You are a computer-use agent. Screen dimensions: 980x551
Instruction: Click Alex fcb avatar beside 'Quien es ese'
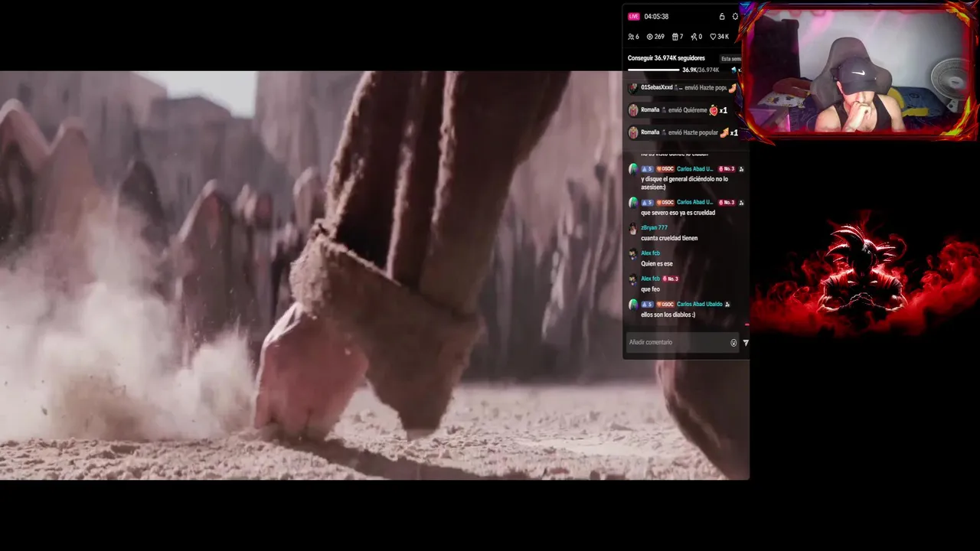tap(633, 254)
